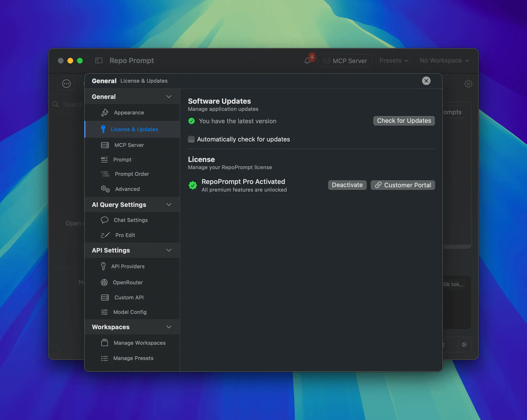Viewport: 527px width, 420px height.
Task: Click 'RepoPrompt Pro Activated' text
Action: point(243,181)
